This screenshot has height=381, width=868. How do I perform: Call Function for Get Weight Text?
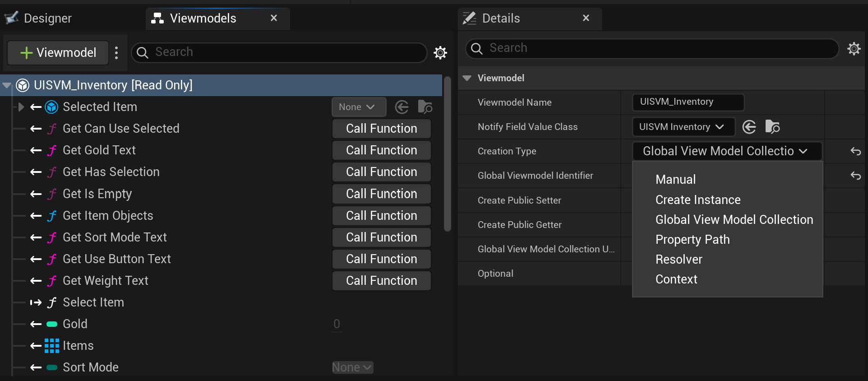382,281
